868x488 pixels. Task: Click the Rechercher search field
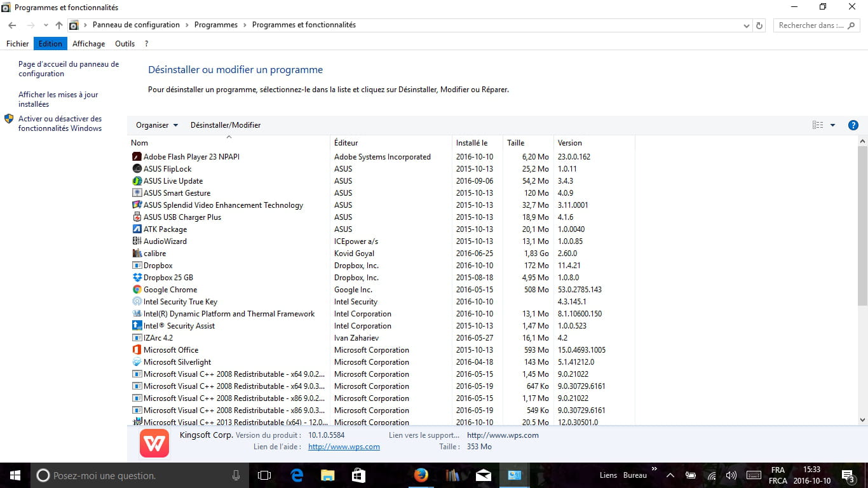pyautogui.click(x=816, y=25)
